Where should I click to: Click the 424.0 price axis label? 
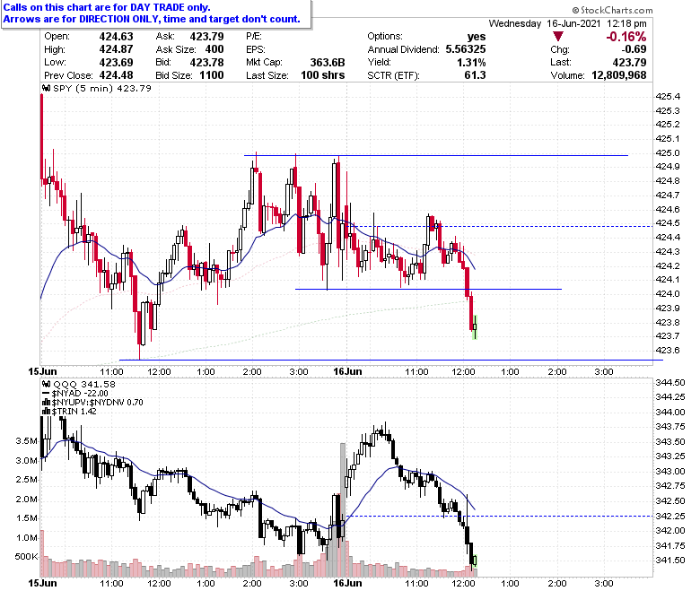pyautogui.click(x=668, y=293)
